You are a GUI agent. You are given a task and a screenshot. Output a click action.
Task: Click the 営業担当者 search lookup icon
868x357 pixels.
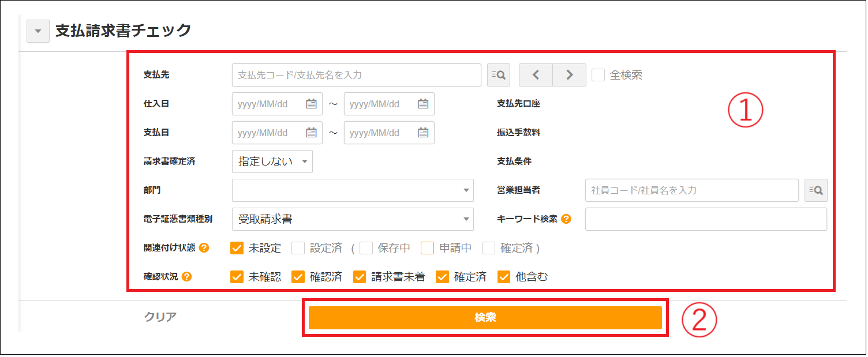click(x=816, y=190)
